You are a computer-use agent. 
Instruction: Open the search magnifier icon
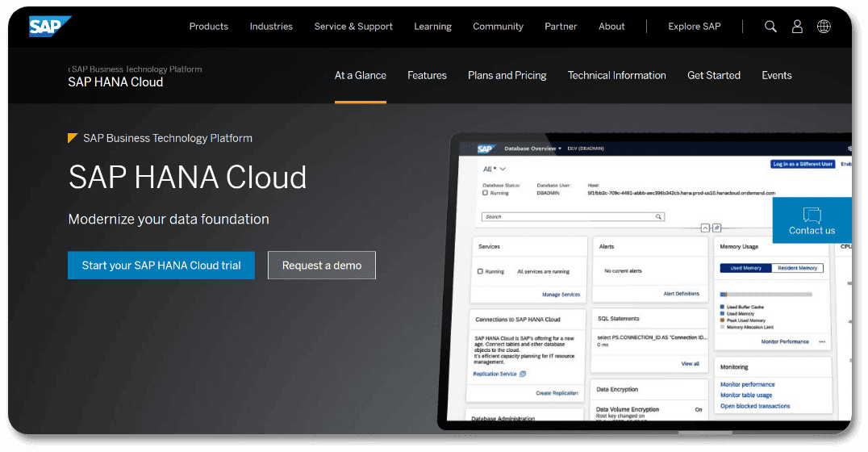coord(770,26)
